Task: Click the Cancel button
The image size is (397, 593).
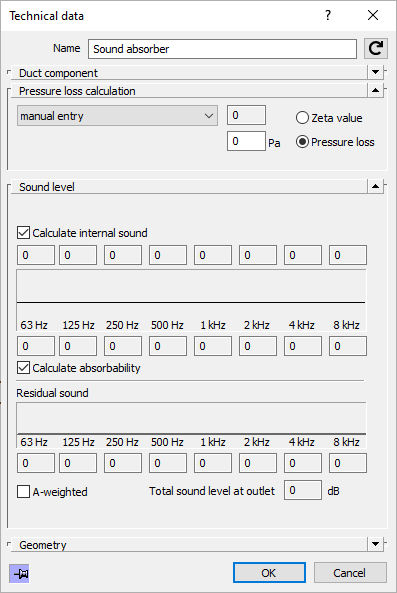Action: [350, 573]
